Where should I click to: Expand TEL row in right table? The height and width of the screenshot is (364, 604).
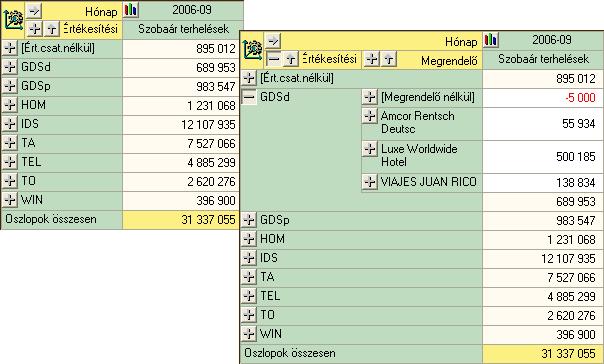tap(249, 296)
